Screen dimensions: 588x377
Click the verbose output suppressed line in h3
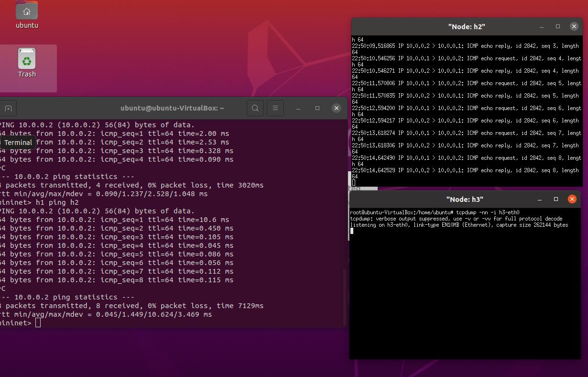tap(456, 219)
